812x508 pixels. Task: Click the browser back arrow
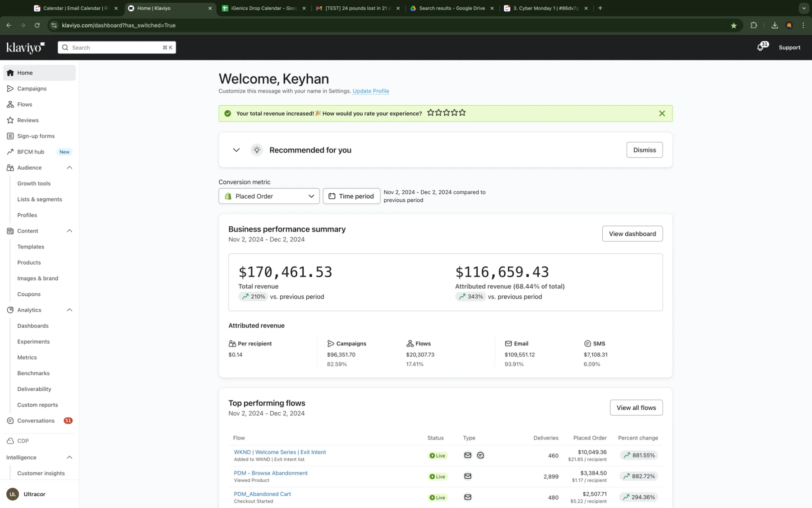pos(9,25)
